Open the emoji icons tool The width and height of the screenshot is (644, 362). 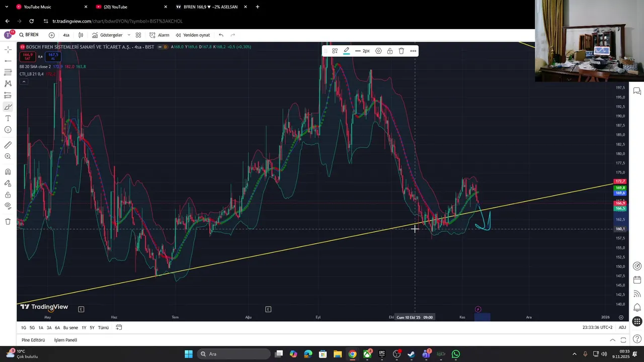8,130
